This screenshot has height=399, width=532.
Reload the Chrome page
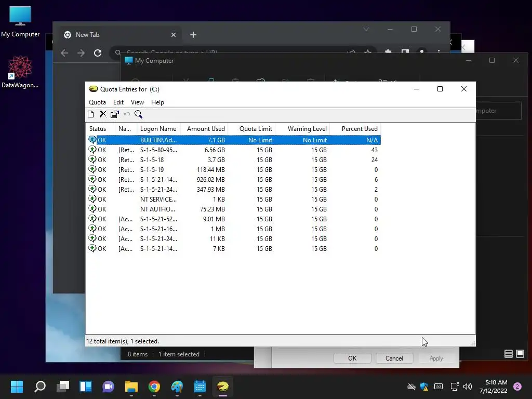coord(98,53)
